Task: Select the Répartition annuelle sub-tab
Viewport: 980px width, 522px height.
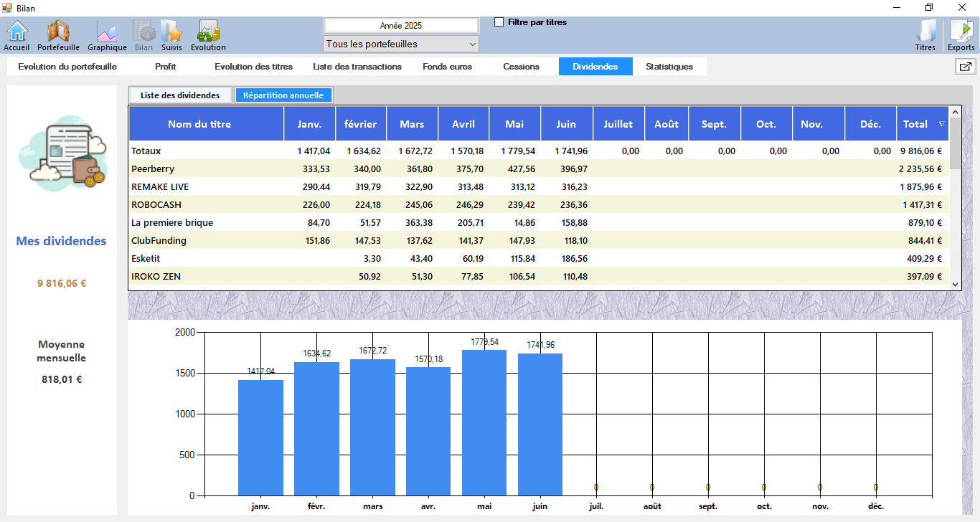Action: pyautogui.click(x=283, y=95)
